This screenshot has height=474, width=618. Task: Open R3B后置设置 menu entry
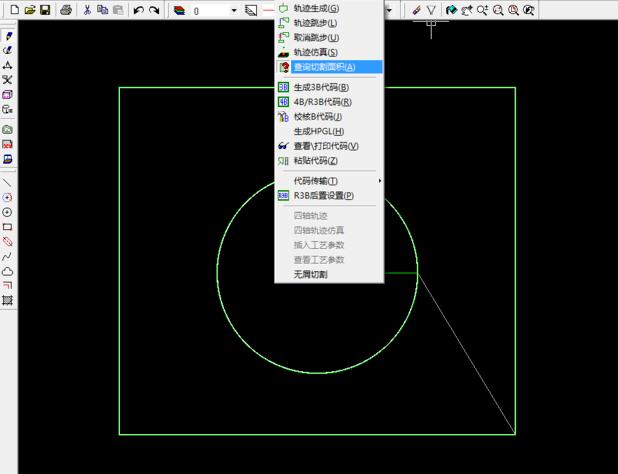pyautogui.click(x=323, y=196)
